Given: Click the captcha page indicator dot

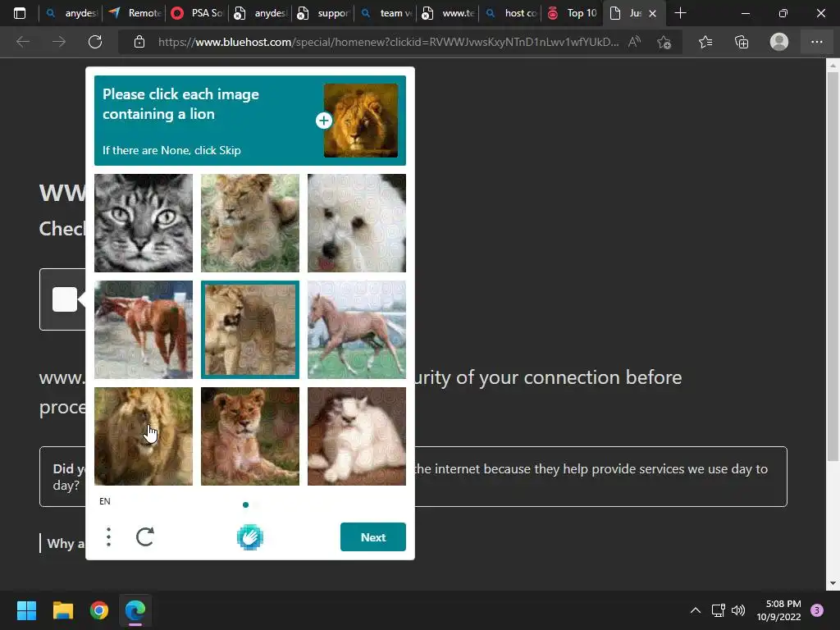Looking at the screenshot, I should [x=245, y=504].
